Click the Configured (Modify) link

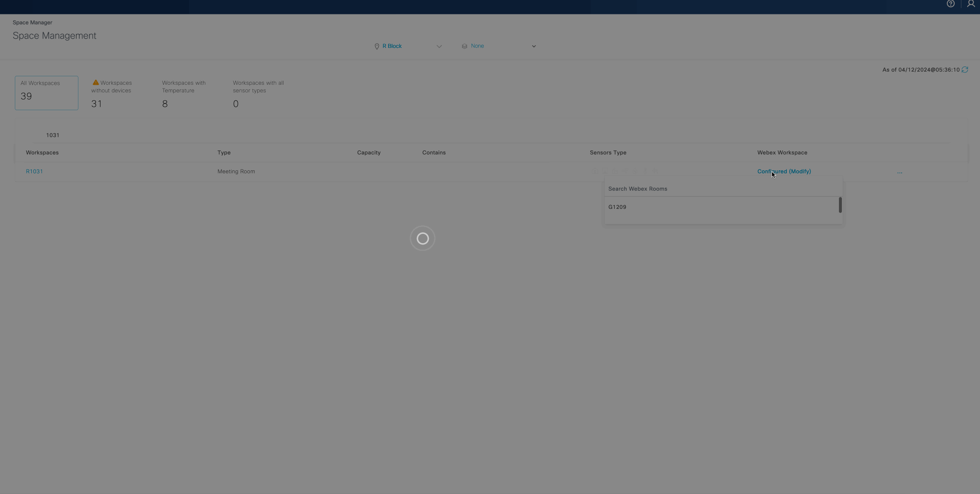[x=784, y=172]
